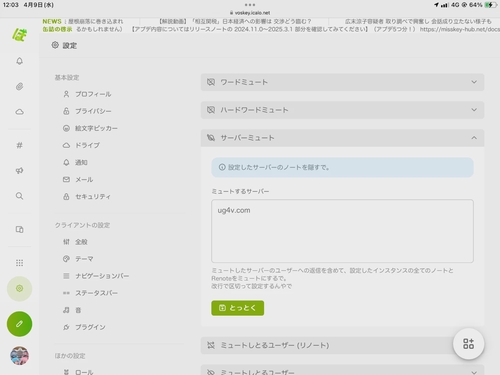Click the 全般 sliders icon
This screenshot has height=375, width=500.
66,242
